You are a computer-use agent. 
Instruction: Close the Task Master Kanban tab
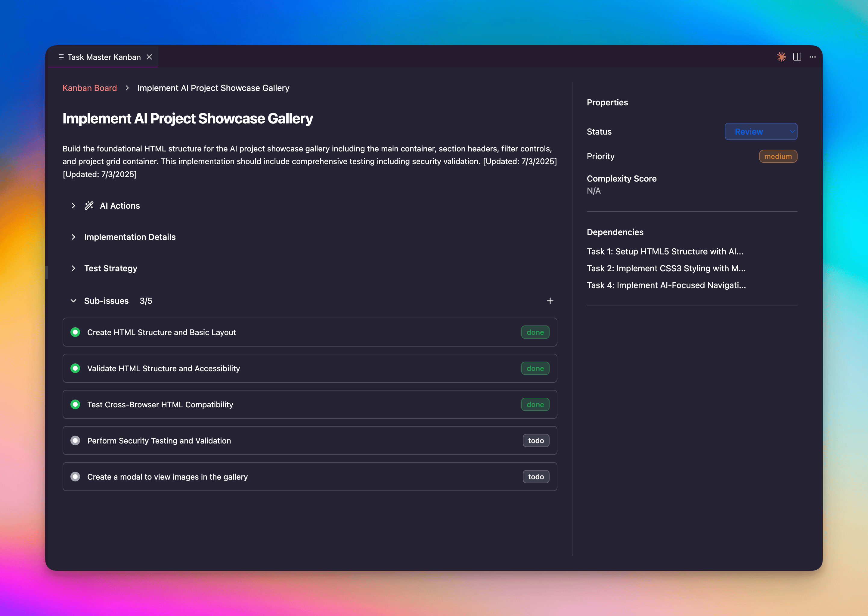[x=149, y=57]
